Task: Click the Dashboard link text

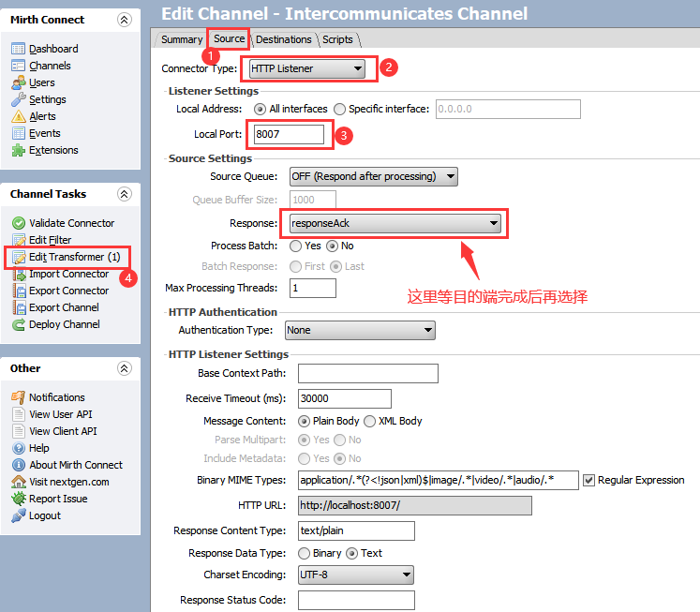Action: click(53, 49)
